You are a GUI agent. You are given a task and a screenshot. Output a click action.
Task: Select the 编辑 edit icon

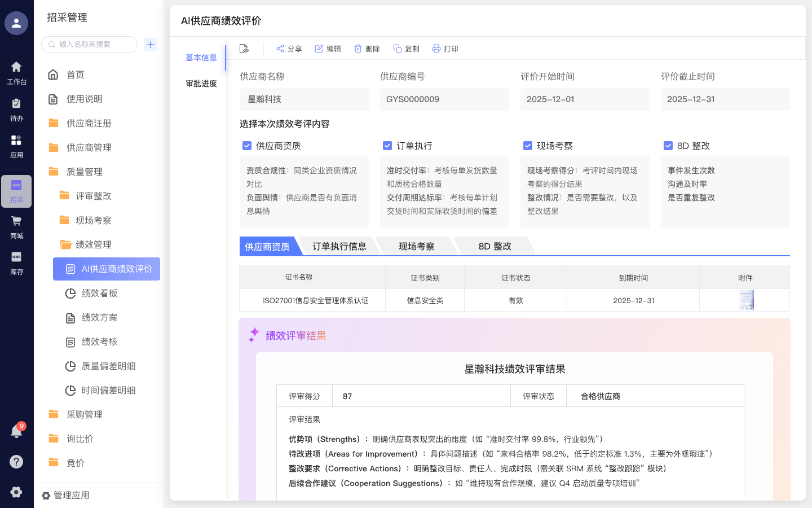pyautogui.click(x=319, y=49)
